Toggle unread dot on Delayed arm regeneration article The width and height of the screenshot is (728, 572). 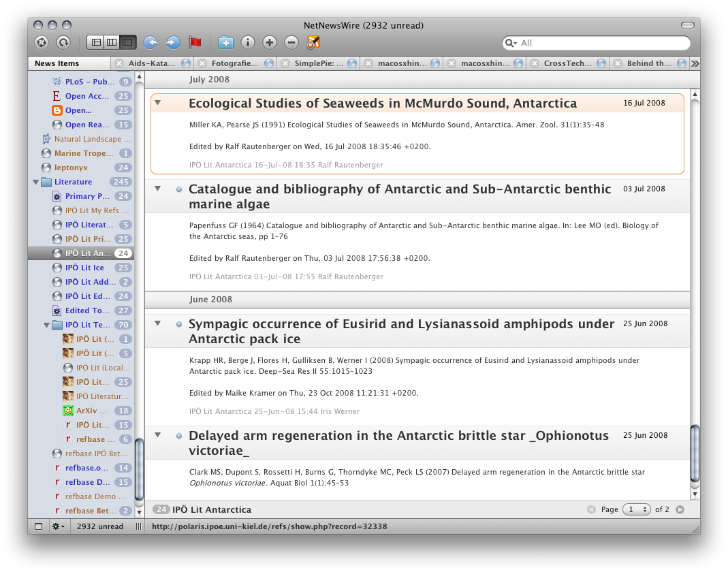(178, 436)
